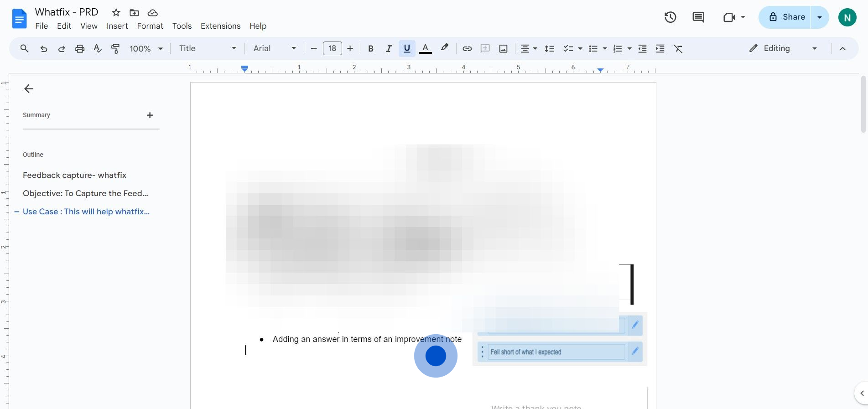Check cloud save document status
This screenshot has width=868, height=409.
click(152, 13)
